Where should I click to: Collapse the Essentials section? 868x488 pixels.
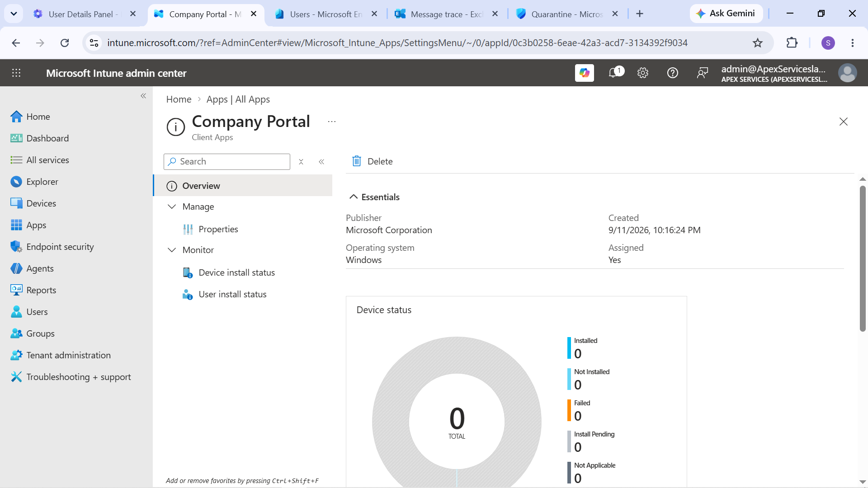coord(354,197)
